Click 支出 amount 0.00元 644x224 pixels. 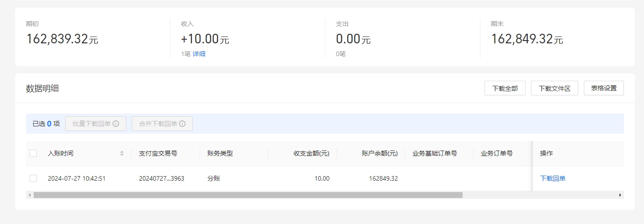point(353,39)
